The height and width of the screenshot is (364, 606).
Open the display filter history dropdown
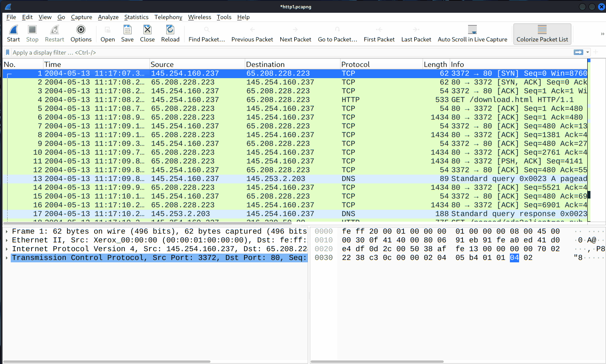point(588,52)
